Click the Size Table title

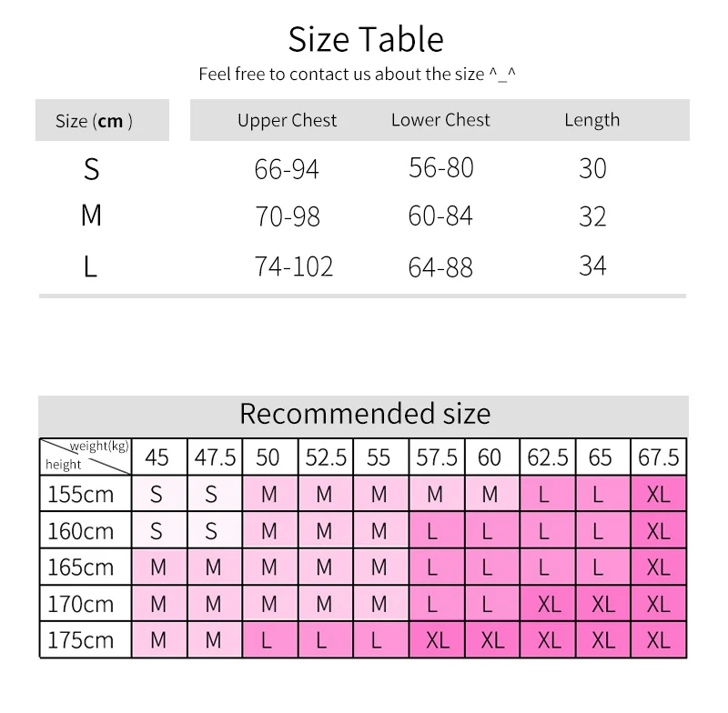click(366, 39)
